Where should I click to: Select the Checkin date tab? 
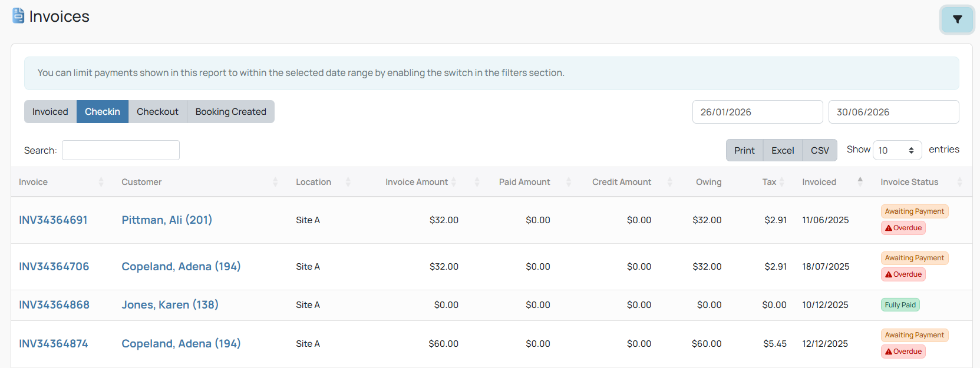pos(103,112)
